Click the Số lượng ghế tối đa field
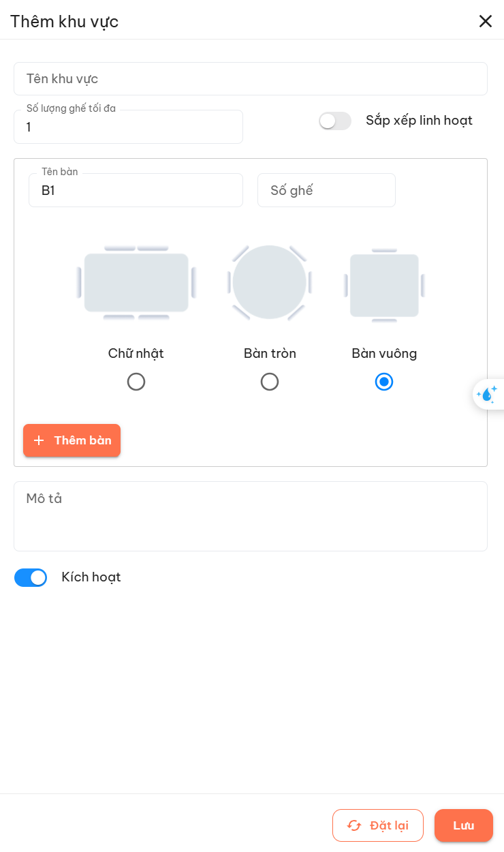Screen dimensions: 504x852 128,127
